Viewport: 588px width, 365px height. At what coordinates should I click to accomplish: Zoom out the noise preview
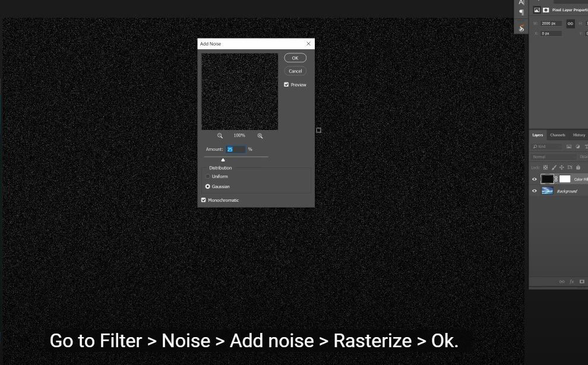pyautogui.click(x=220, y=136)
